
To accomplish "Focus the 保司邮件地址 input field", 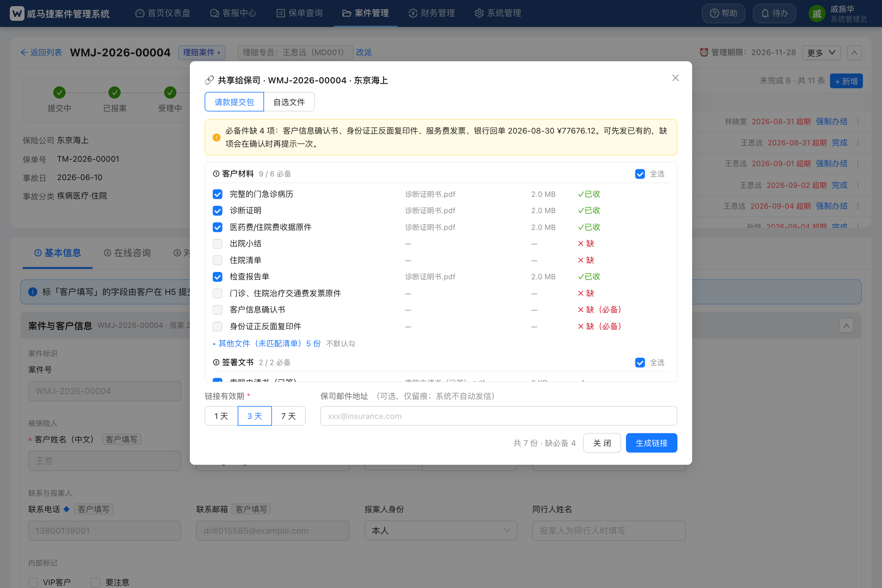I will click(x=499, y=416).
